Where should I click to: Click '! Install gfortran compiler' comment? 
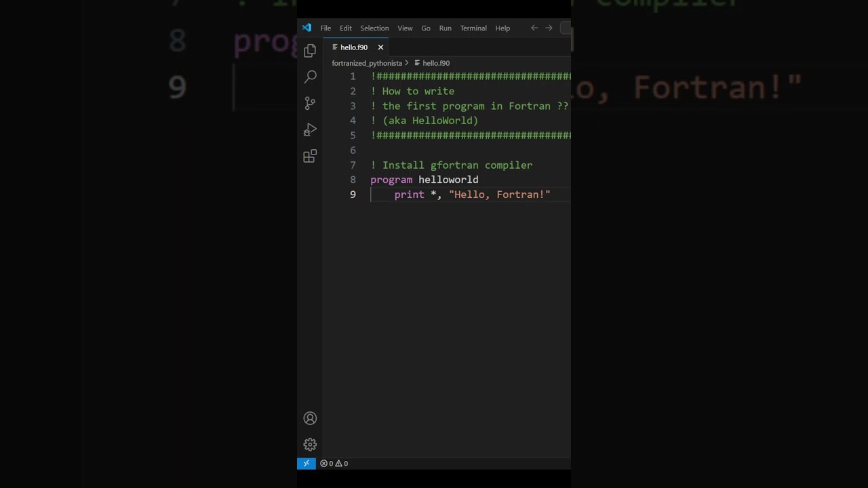coord(452,165)
